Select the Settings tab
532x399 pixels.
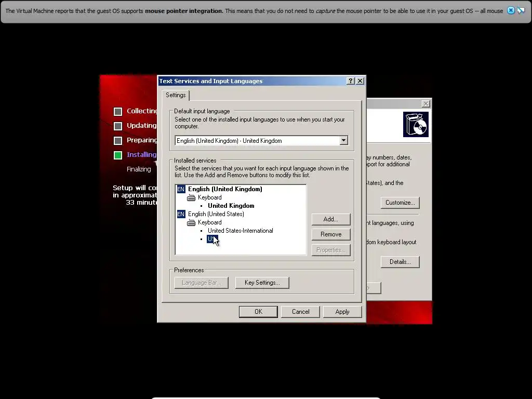(176, 95)
